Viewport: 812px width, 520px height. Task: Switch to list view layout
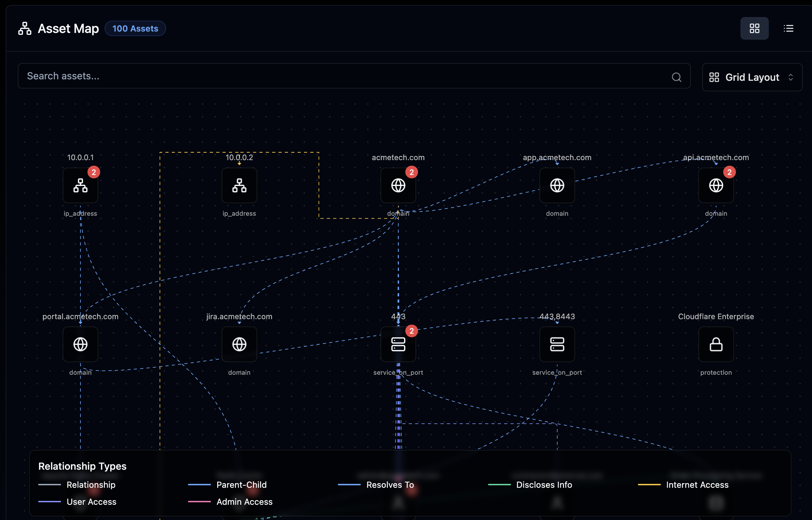(x=788, y=28)
